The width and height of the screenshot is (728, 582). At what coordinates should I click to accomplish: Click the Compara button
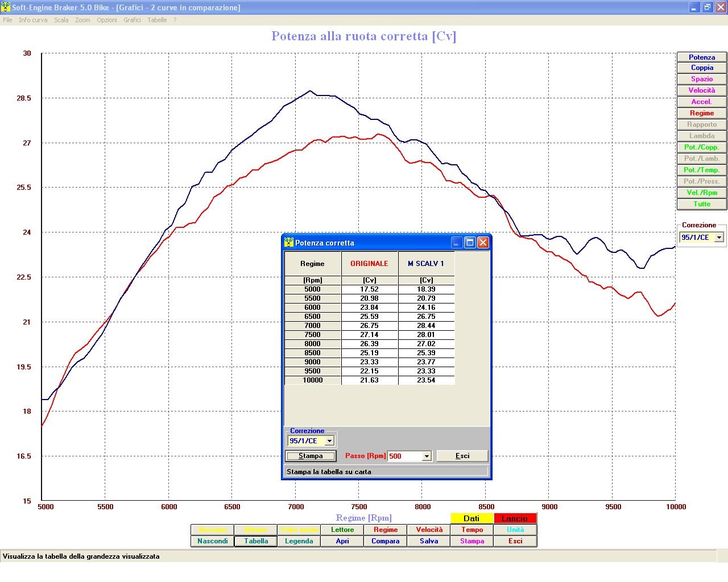click(x=386, y=541)
